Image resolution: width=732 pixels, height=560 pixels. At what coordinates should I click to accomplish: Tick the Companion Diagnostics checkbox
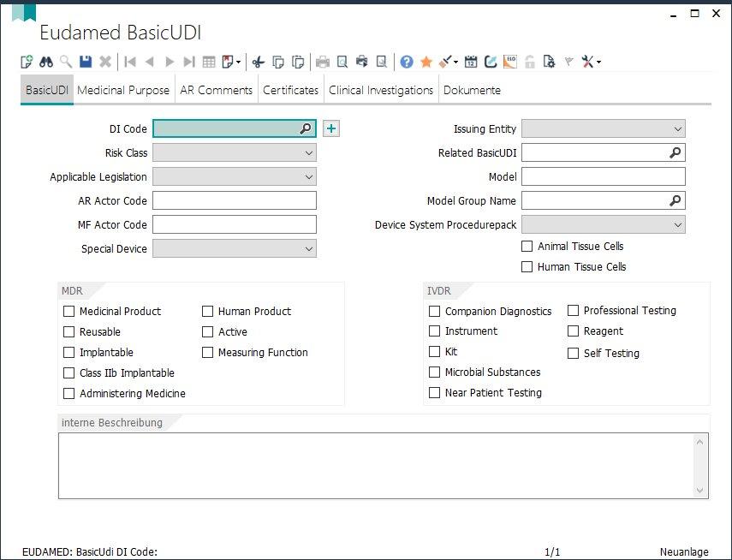(434, 311)
